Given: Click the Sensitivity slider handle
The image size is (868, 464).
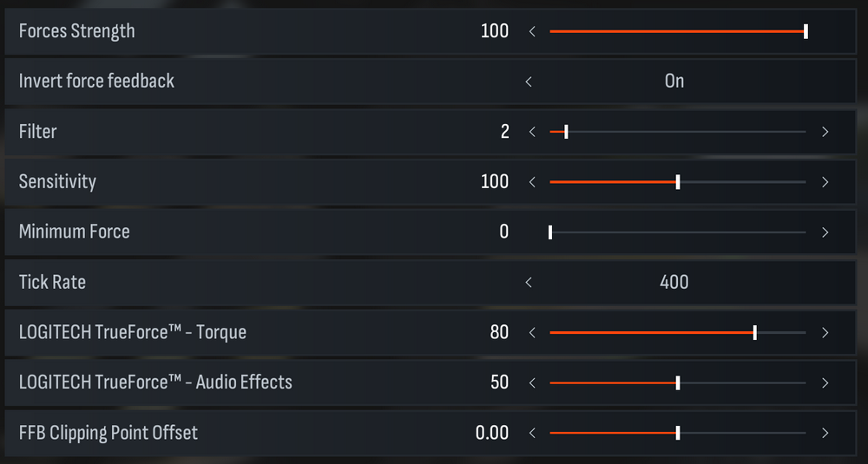Looking at the screenshot, I should (678, 182).
